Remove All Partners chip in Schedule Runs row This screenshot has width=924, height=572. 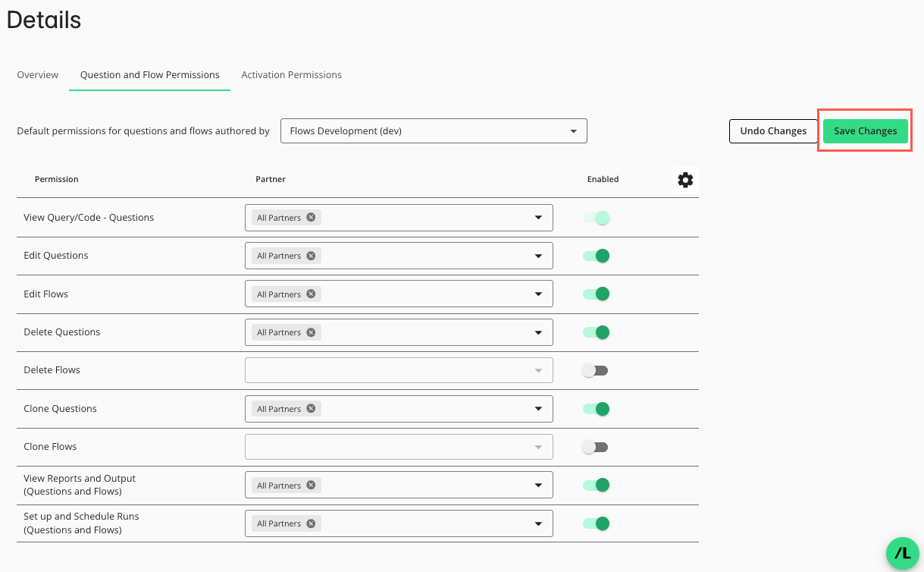pyautogui.click(x=310, y=523)
